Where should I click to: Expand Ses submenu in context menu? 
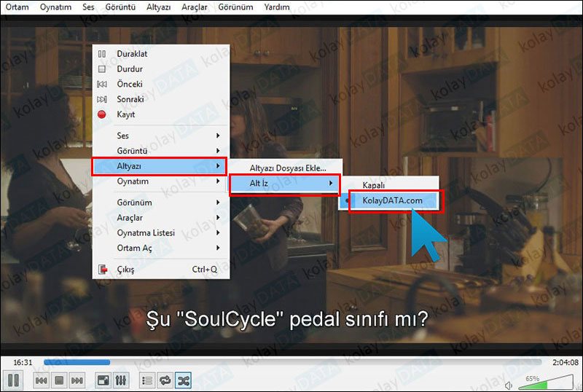pyautogui.click(x=160, y=136)
